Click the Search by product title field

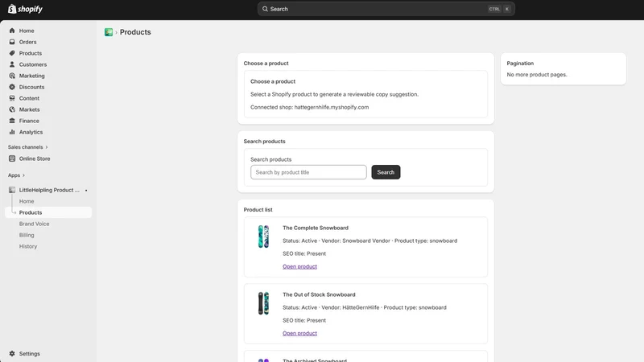[x=308, y=172]
